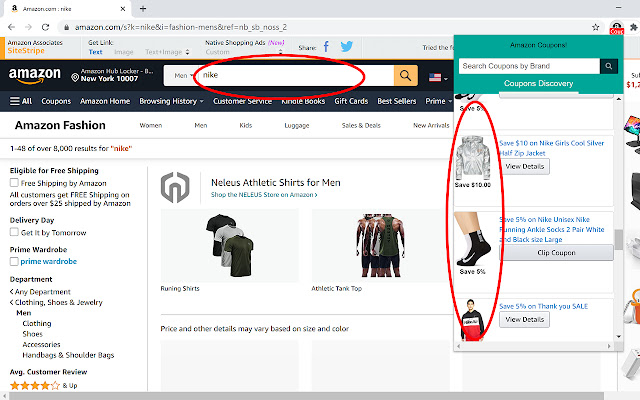Image resolution: width=640 pixels, height=400 pixels.
Task: Open Best Sellers nav item
Action: (x=397, y=101)
